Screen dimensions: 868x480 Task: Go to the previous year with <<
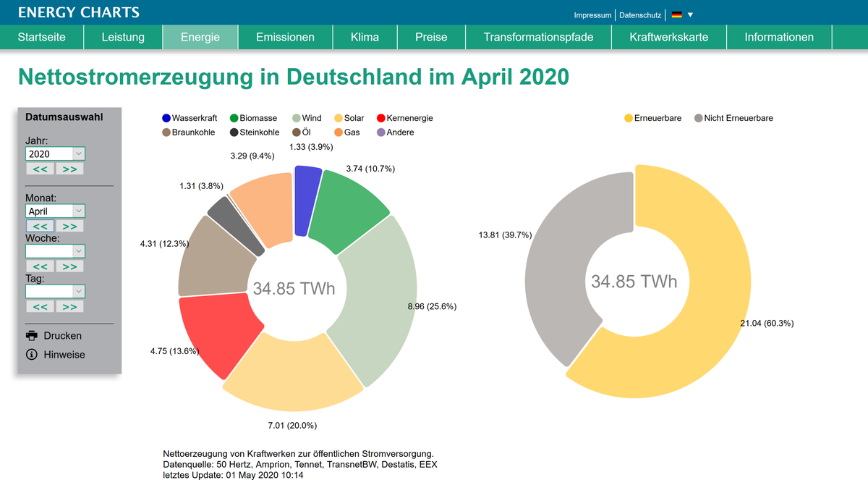40,169
